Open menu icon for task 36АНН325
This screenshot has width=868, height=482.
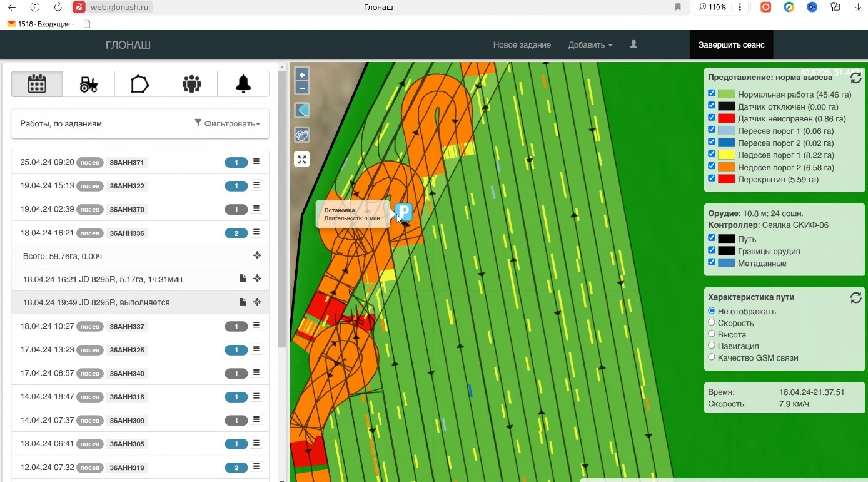click(x=256, y=349)
